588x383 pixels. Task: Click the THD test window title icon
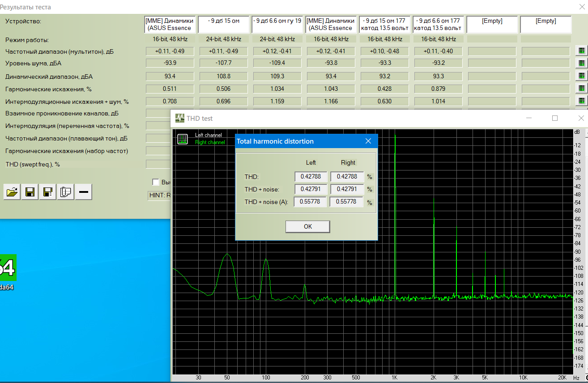tap(180, 119)
